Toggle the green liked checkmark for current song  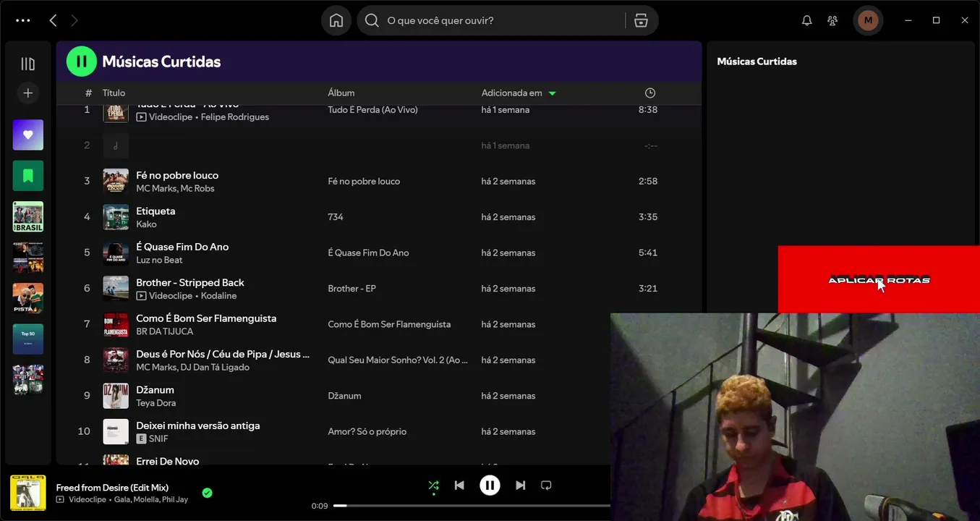[207, 493]
